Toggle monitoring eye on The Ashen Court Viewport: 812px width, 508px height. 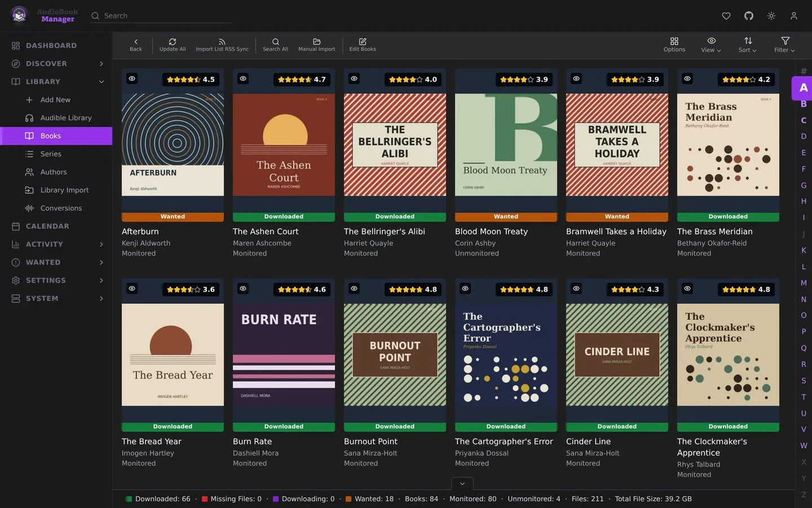tap(243, 78)
